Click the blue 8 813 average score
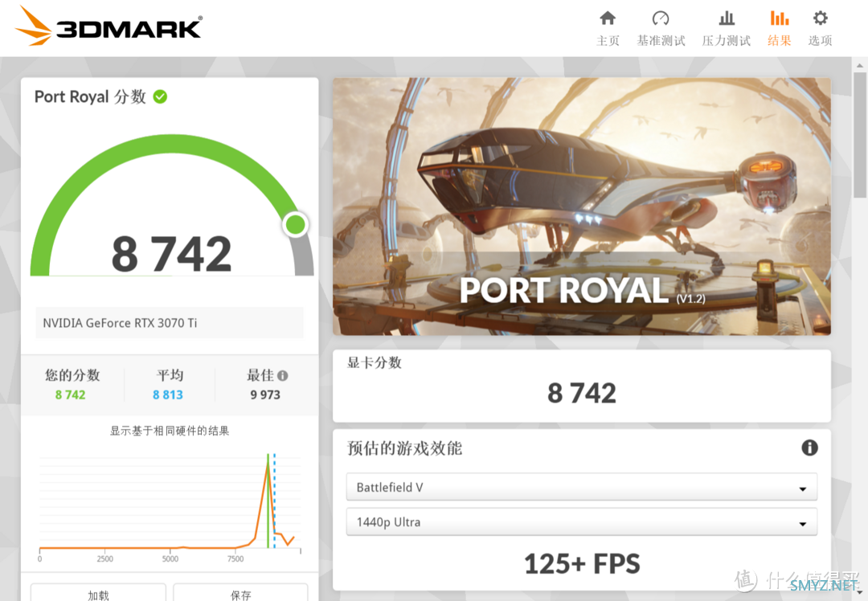 pos(168,395)
